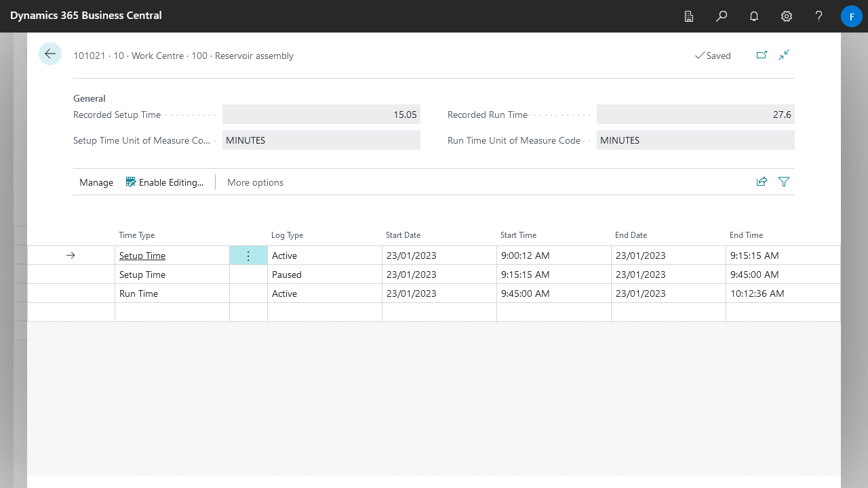Select the underlined Setup Time cell
Viewport: 868px width, 488px height.
pos(172,256)
